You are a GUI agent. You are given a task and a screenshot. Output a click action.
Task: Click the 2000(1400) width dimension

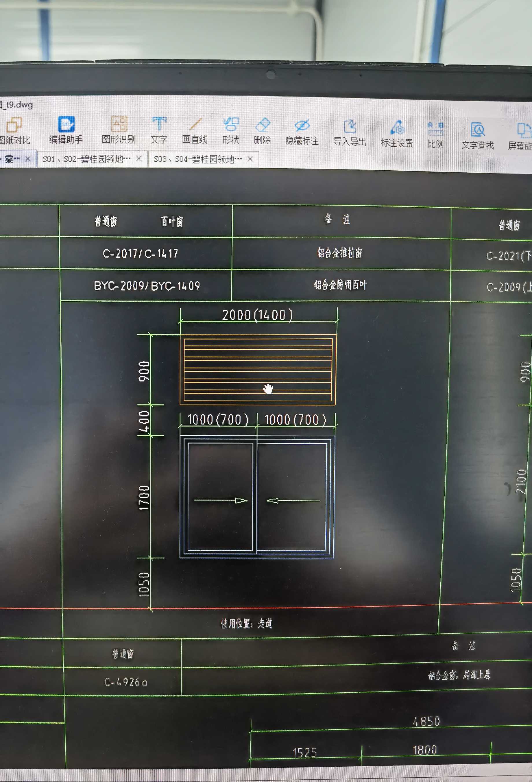(257, 315)
